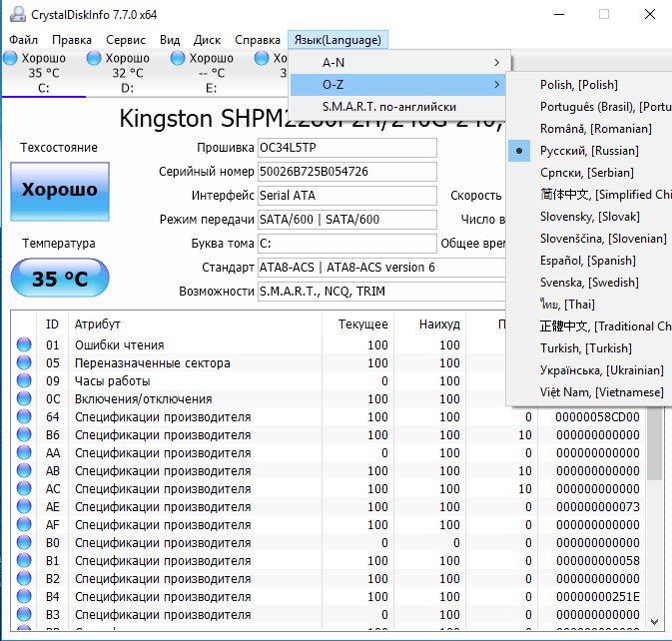Click the attribute list scrollbar thumb
Viewport: 672px width, 641px height.
click(654, 443)
